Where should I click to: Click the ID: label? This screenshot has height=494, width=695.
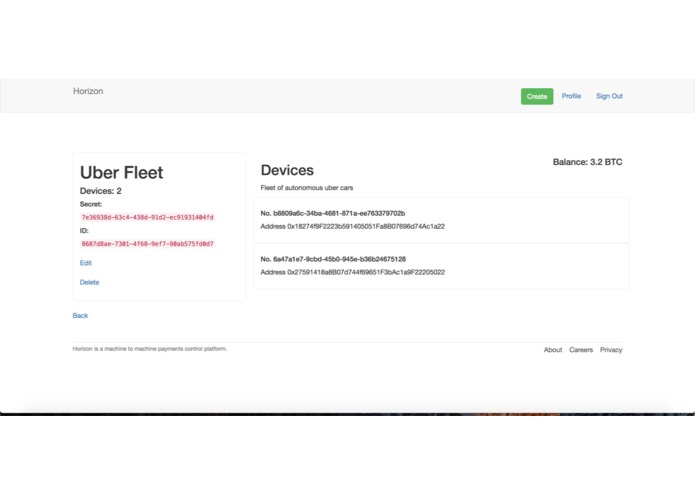(x=84, y=230)
